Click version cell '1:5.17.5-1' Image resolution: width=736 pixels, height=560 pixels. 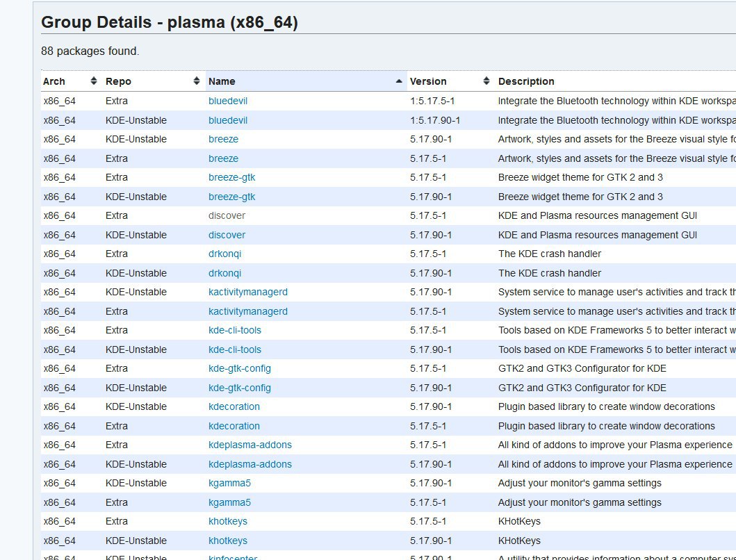tap(432, 101)
